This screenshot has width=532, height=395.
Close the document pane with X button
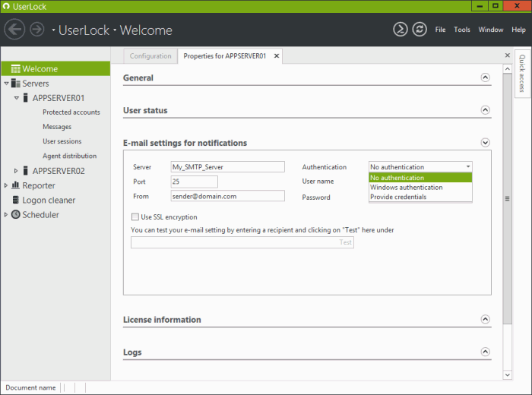[507, 55]
